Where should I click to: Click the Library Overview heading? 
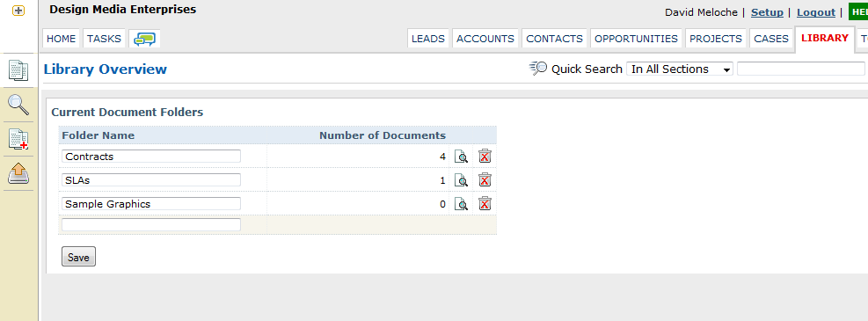coord(106,69)
